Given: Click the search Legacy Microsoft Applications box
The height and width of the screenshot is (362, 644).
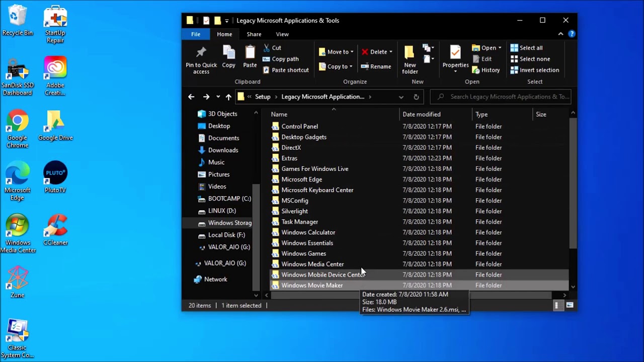Looking at the screenshot, I should pyautogui.click(x=501, y=97).
